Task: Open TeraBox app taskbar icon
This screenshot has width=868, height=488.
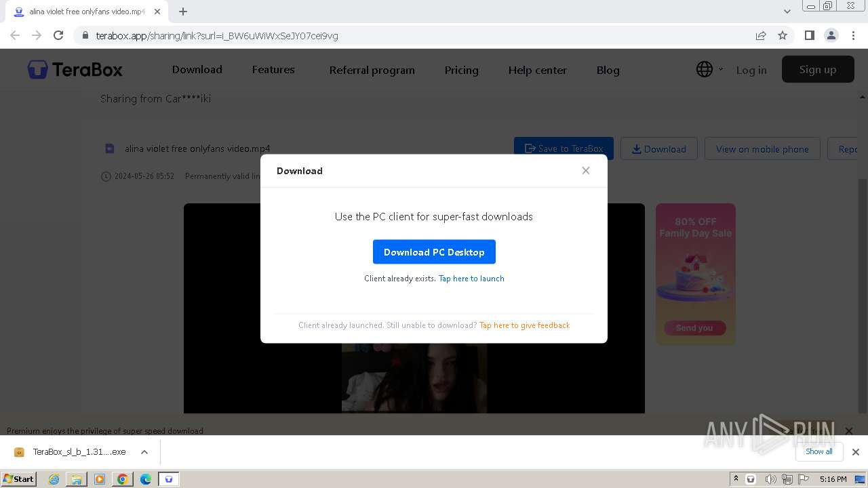Action: [x=169, y=479]
